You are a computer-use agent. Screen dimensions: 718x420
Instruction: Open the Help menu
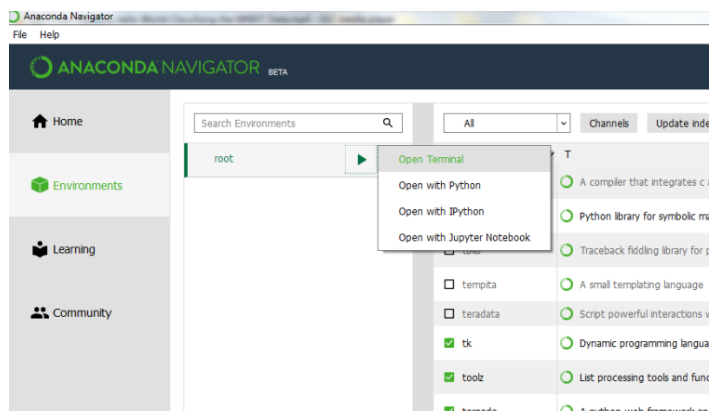coord(49,35)
